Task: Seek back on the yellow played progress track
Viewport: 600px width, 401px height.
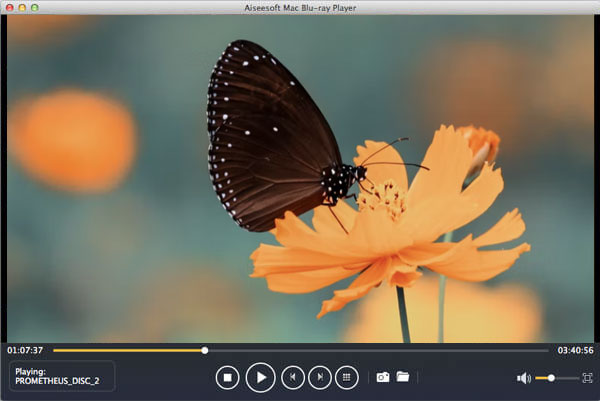Action: (127, 350)
